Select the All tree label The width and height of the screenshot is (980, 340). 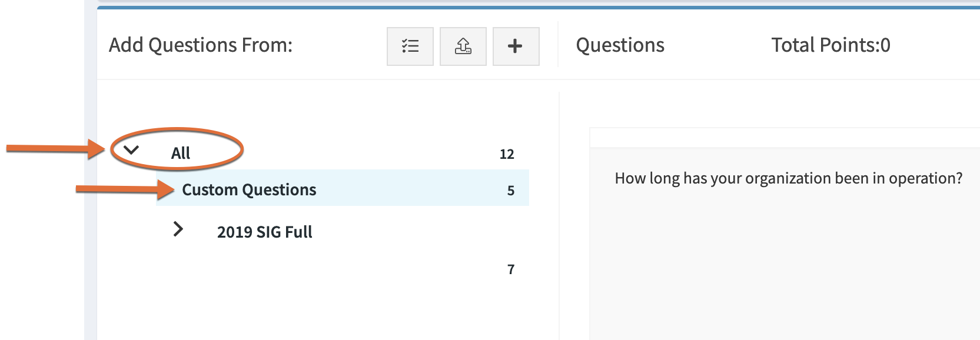click(181, 154)
